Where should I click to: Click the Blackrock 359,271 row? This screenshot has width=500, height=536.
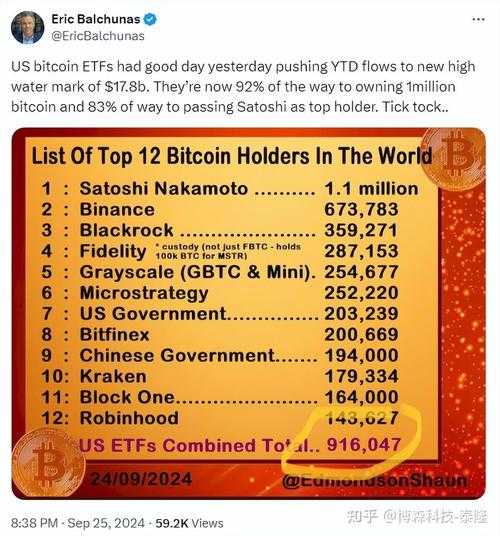[x=220, y=230]
